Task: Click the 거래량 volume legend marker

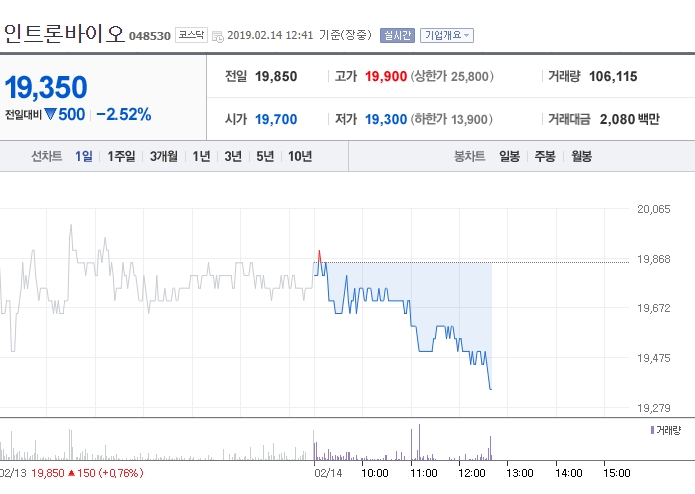Action: 652,430
